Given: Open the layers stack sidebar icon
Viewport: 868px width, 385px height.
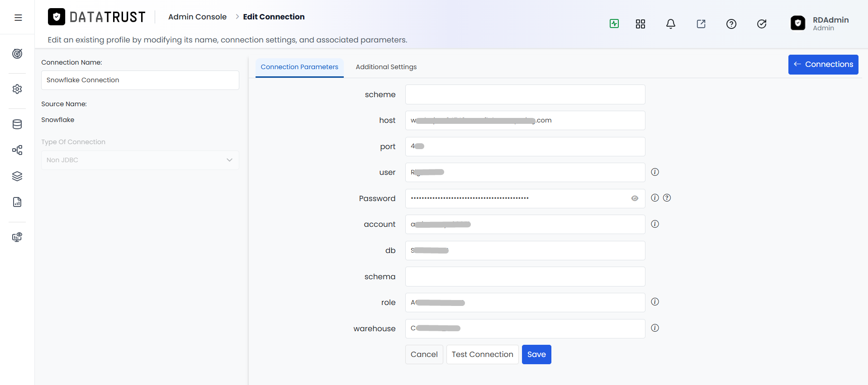Looking at the screenshot, I should point(17,176).
